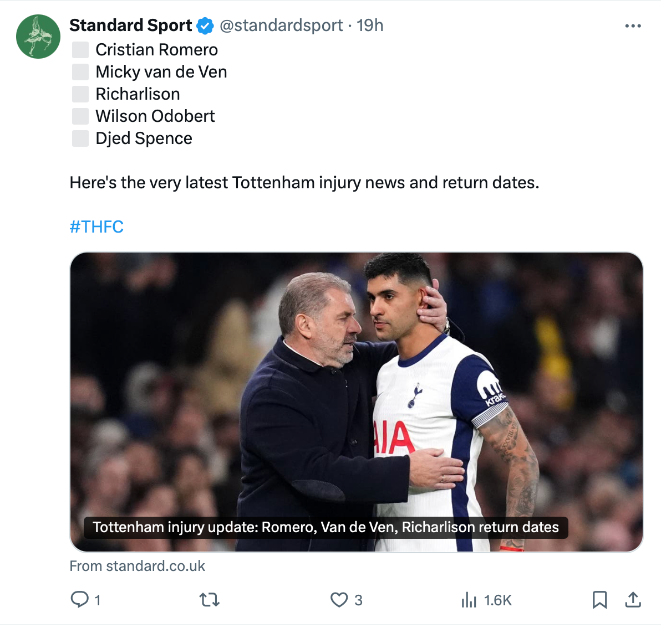Viewport: 661px width, 628px height.
Task: Click the blue verified badge
Action: click(205, 26)
